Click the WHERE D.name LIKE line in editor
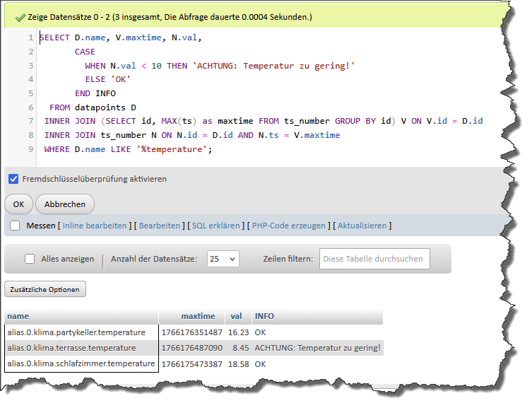 tap(128, 149)
